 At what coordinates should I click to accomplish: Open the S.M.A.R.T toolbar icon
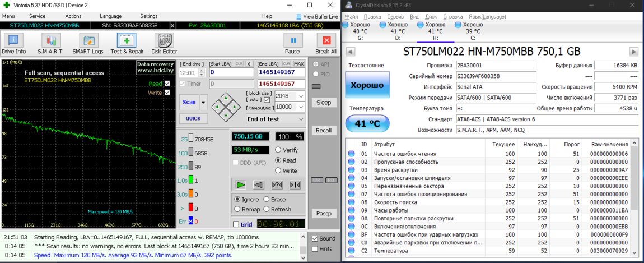pos(50,44)
